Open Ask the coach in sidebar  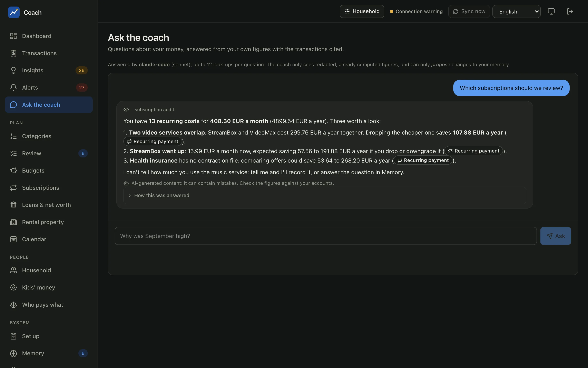(x=49, y=105)
